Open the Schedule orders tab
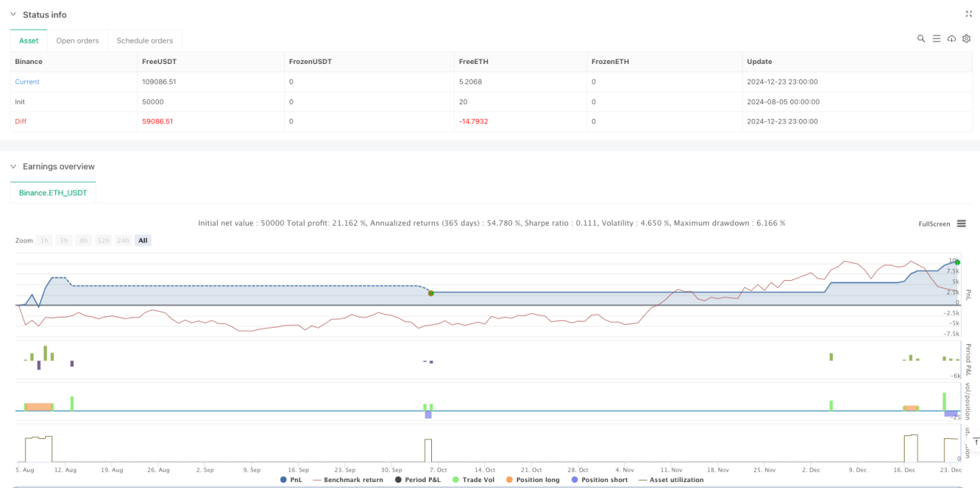980x488 pixels. (x=145, y=41)
